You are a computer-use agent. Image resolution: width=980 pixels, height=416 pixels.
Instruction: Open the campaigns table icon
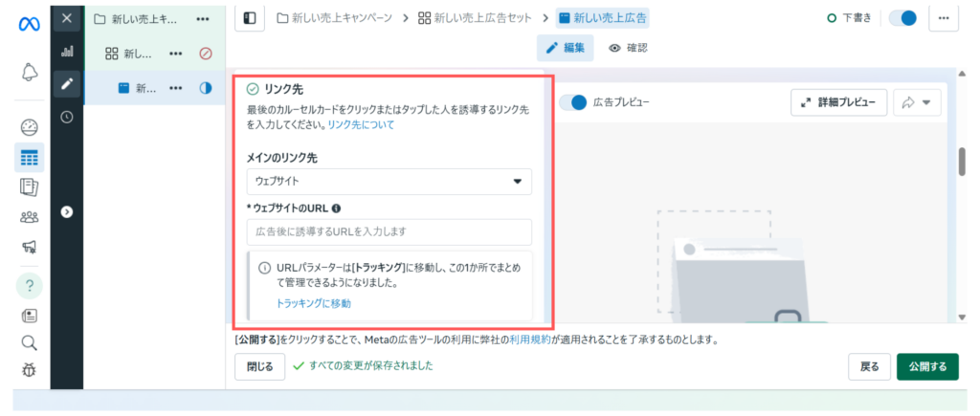pyautogui.click(x=29, y=157)
